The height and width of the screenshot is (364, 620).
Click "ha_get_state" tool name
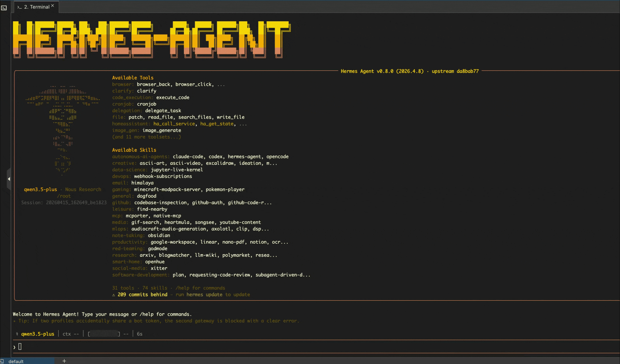[217, 124]
